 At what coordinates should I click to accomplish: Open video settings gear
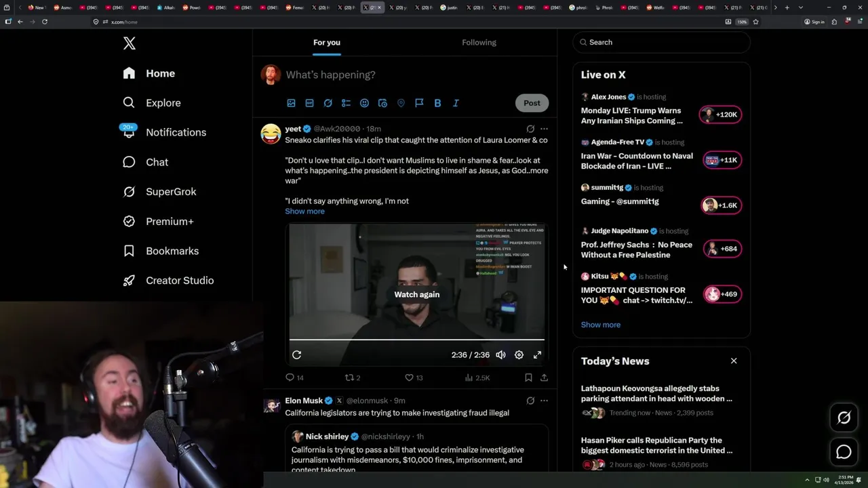coord(519,355)
